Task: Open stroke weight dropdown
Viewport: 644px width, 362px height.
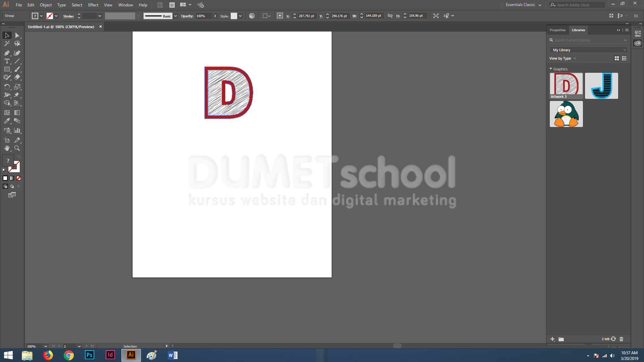Action: [x=100, y=16]
